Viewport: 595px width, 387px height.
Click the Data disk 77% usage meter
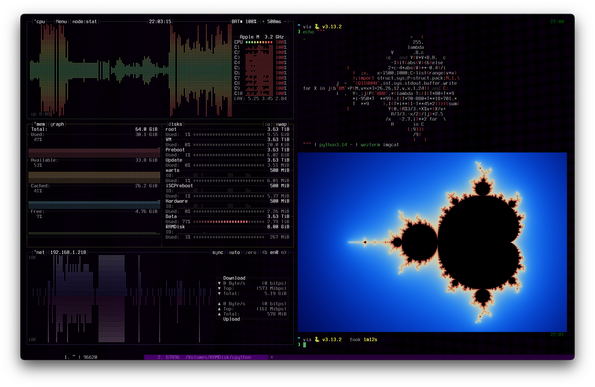click(x=229, y=222)
